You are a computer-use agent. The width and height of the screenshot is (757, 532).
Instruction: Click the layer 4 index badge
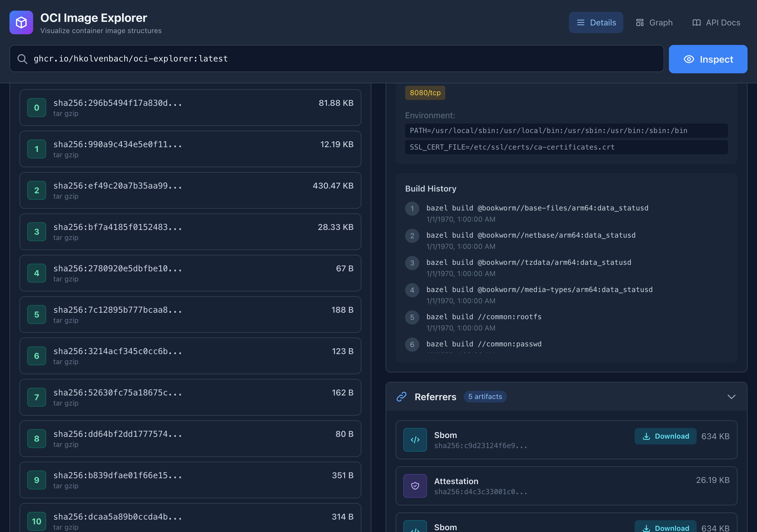point(37,273)
